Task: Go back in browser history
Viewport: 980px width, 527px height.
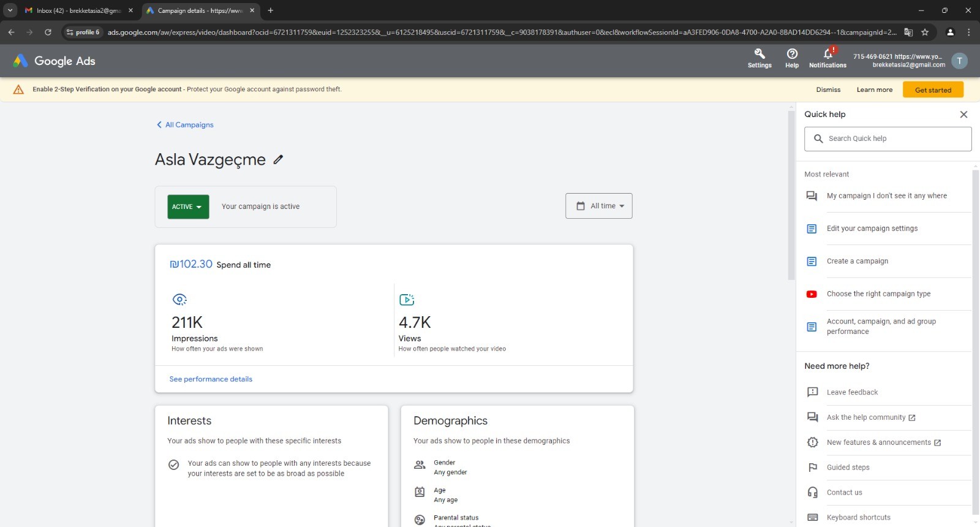Action: (x=11, y=32)
